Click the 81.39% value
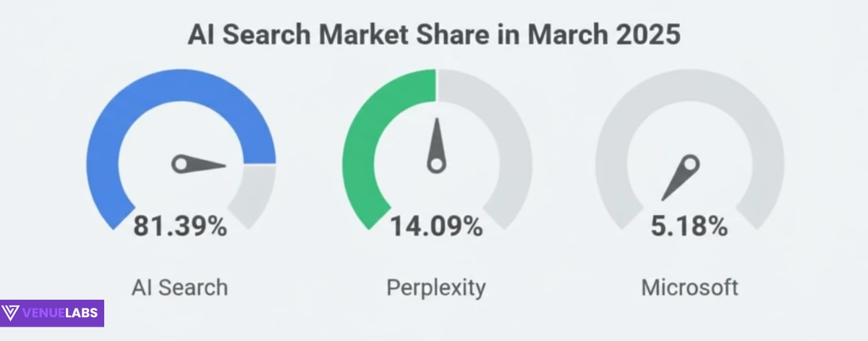 pos(180,226)
